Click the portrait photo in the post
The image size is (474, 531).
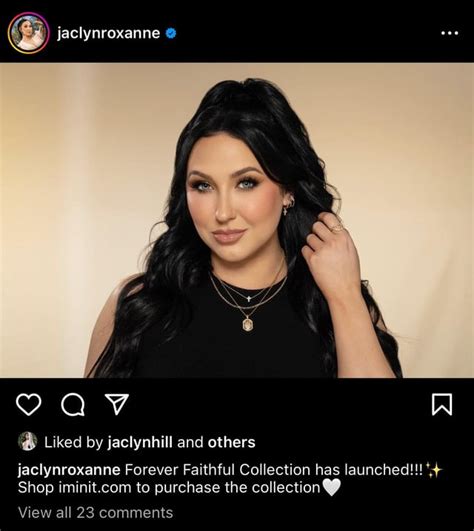coord(237,220)
